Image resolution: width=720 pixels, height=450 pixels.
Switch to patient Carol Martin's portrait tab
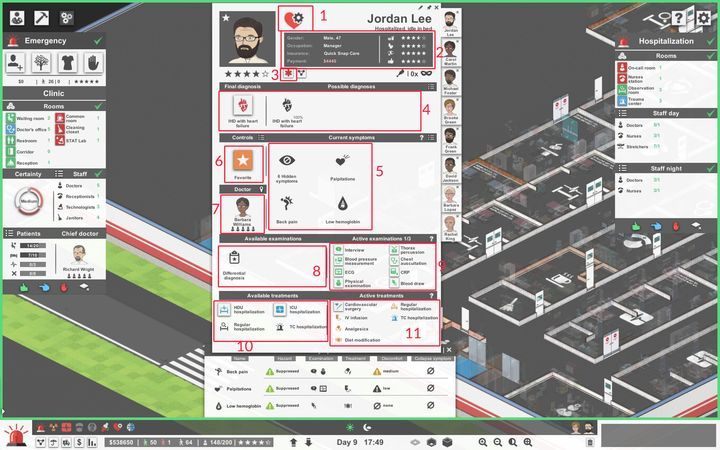(450, 51)
